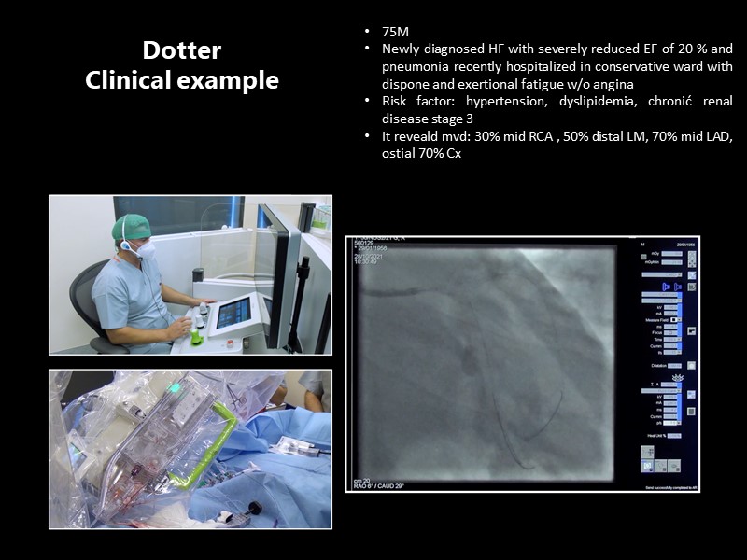Click the Dilatation value field
The height and width of the screenshot is (560, 747).
click(673, 365)
